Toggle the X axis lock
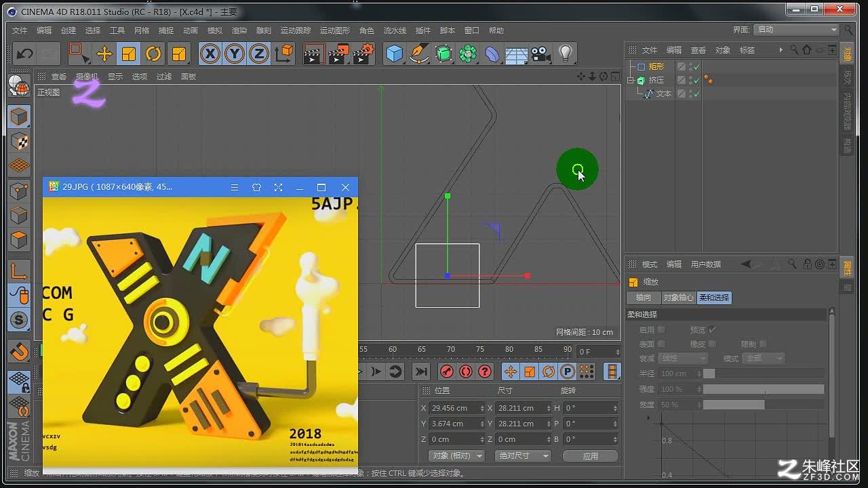The height and width of the screenshot is (488, 868). (x=210, y=54)
